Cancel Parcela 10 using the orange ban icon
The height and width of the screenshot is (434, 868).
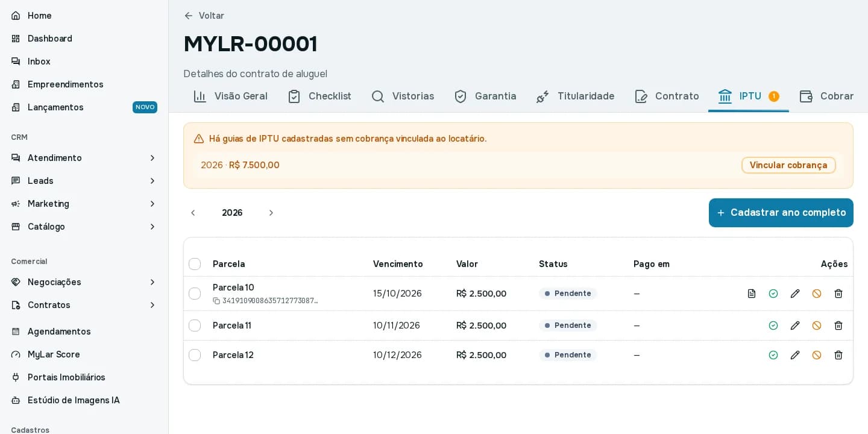[x=817, y=294]
